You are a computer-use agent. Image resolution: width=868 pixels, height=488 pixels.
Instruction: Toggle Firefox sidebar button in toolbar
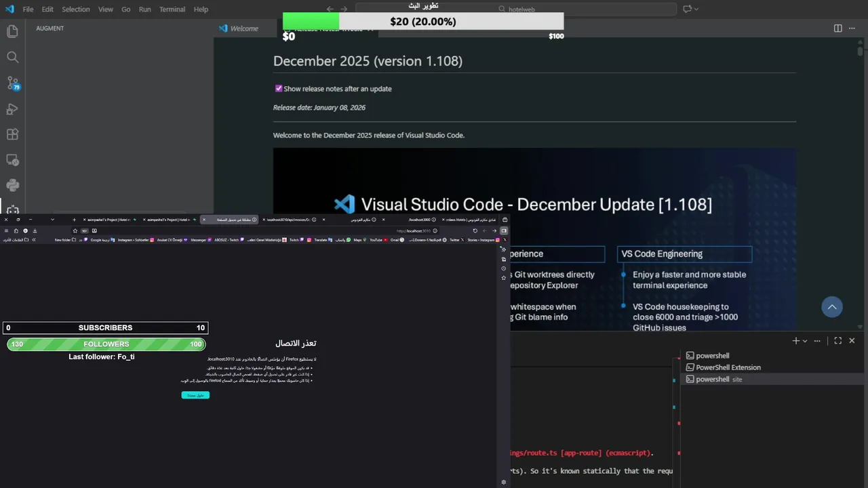click(x=504, y=230)
